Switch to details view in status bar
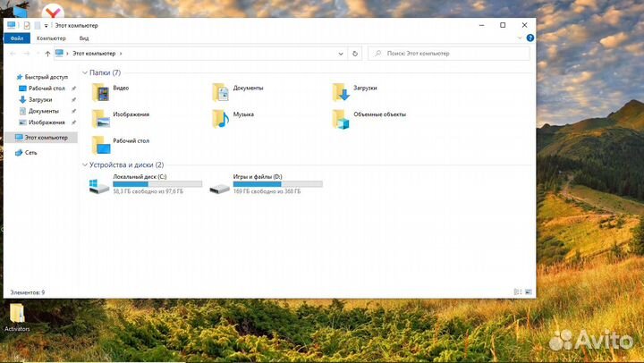Viewport: 644px width, 363px height. click(x=518, y=292)
